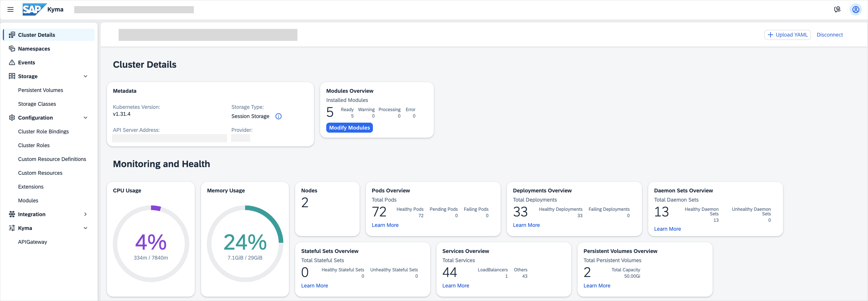Click the Disconnect link

click(829, 34)
